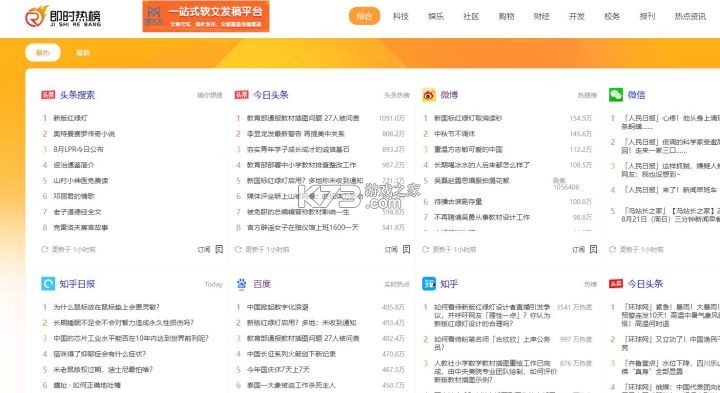Go to the 开发 category tab

(x=577, y=17)
